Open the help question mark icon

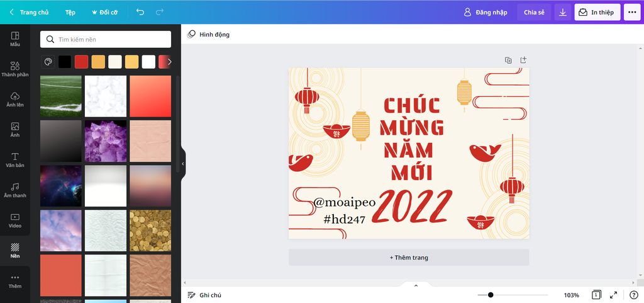pyautogui.click(x=634, y=295)
